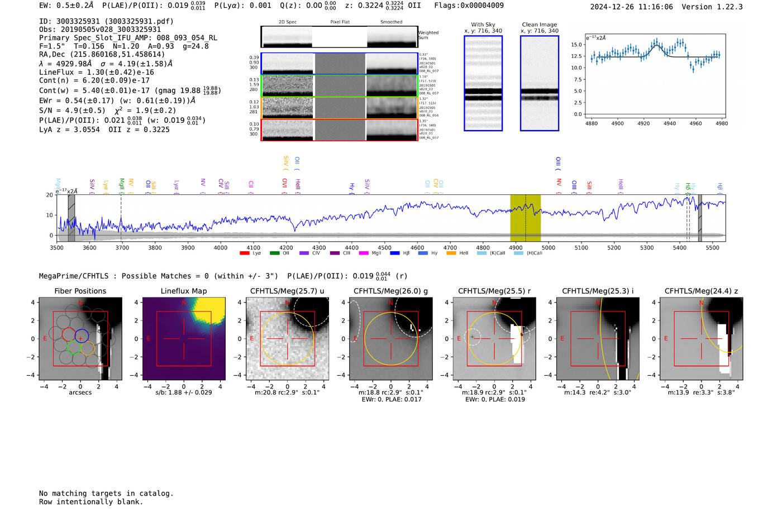Screen dimensions: 782x532
Task: Click the zoomed emission line fit plot
Action: (x=655, y=76)
